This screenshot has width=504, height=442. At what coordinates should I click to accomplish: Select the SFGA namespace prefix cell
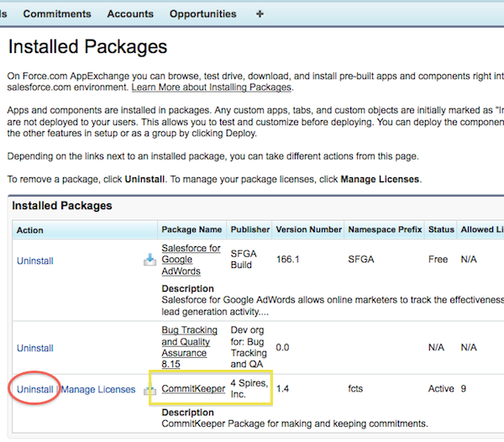click(361, 260)
